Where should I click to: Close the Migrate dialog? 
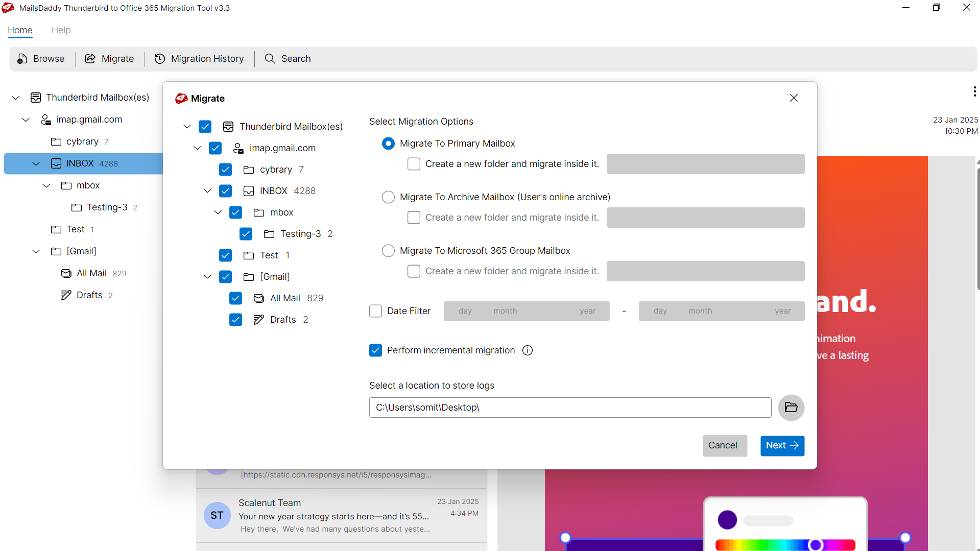(x=794, y=98)
